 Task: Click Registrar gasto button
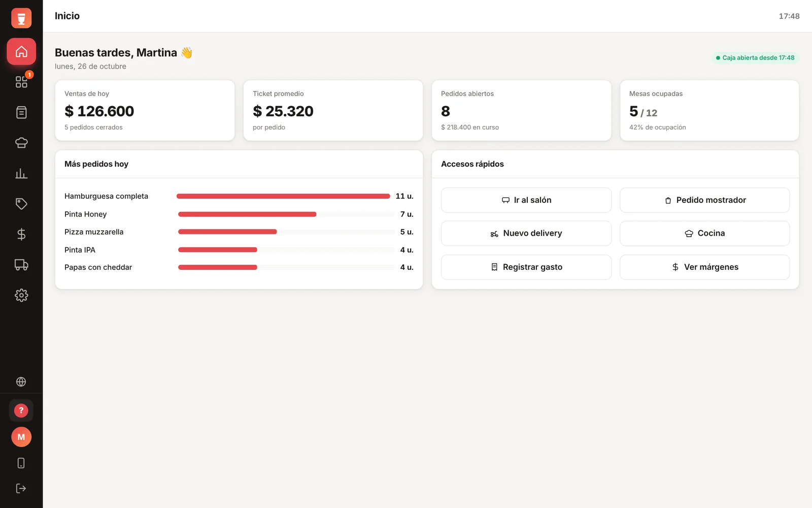tap(526, 267)
